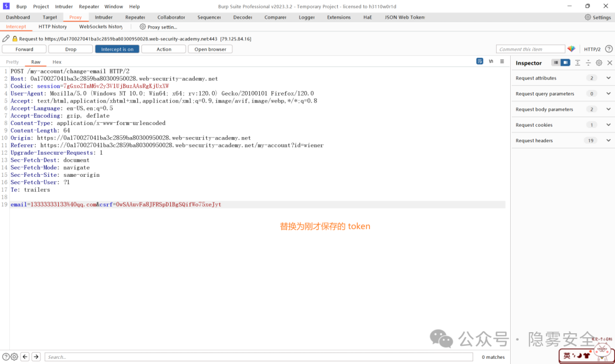Viewport: 615px width, 364px height.
Task: Open the editor hamburger options menu
Action: pyautogui.click(x=502, y=61)
